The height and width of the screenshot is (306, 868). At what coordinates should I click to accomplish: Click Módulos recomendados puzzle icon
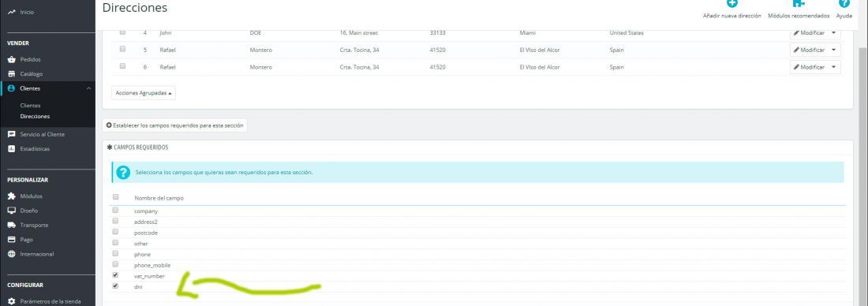tap(799, 3)
